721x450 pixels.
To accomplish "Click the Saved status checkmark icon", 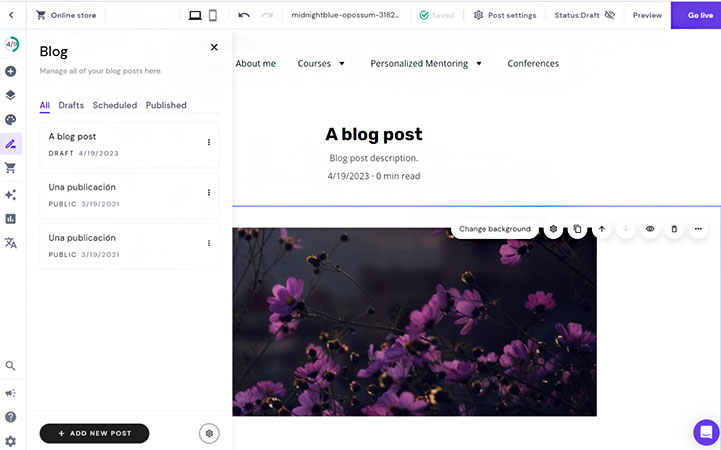I will (424, 15).
